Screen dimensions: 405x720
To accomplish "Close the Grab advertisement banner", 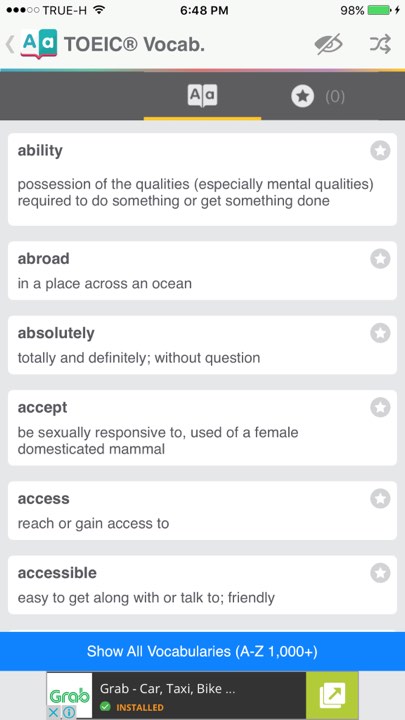I will point(53,713).
